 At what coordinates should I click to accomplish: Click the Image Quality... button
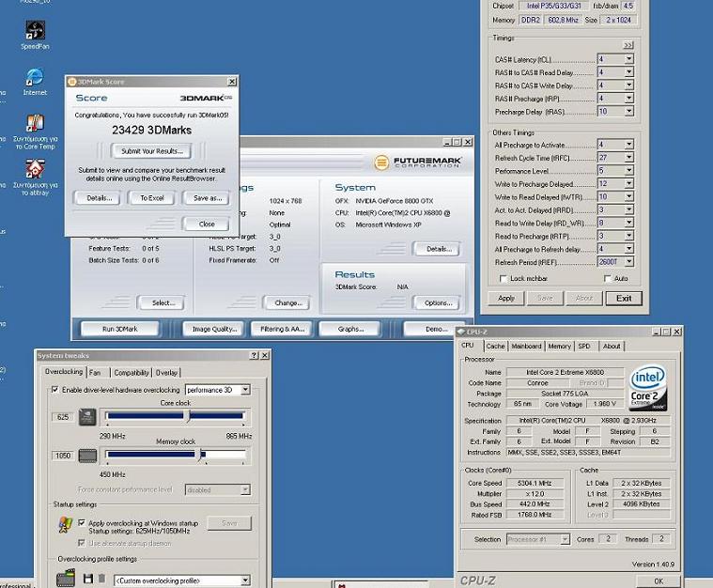pyautogui.click(x=214, y=329)
